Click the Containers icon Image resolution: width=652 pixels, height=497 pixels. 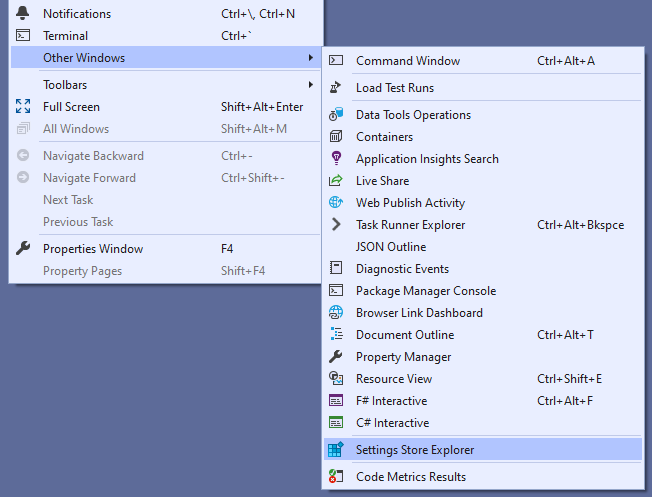pyautogui.click(x=336, y=136)
